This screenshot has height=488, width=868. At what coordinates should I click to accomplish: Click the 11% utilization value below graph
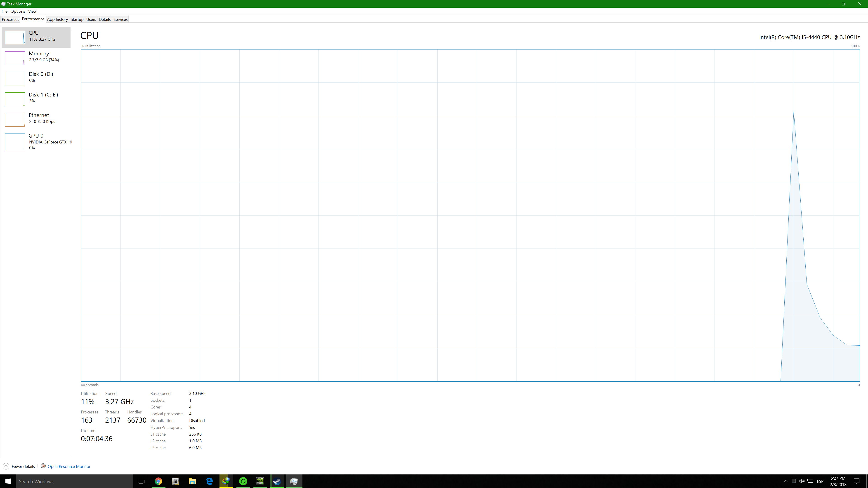[x=88, y=402]
